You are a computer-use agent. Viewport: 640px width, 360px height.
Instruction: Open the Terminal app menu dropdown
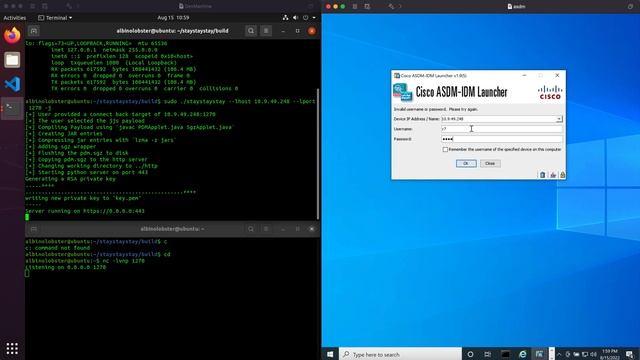point(55,18)
